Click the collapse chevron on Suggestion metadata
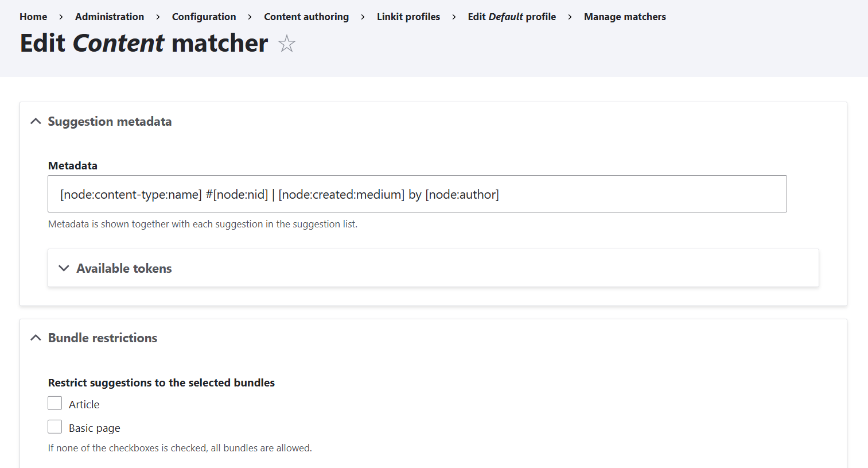Viewport: 868px width, 468px height. [x=35, y=121]
